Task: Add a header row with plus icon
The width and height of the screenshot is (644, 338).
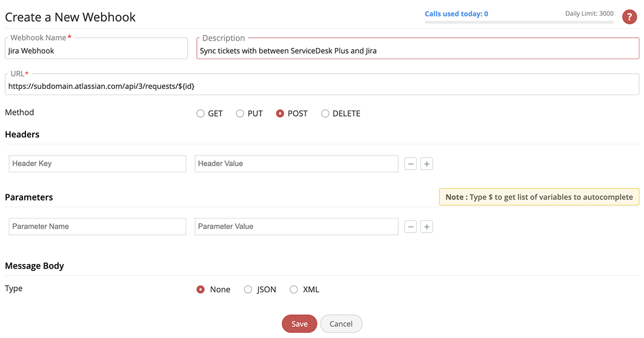Action: (x=427, y=164)
